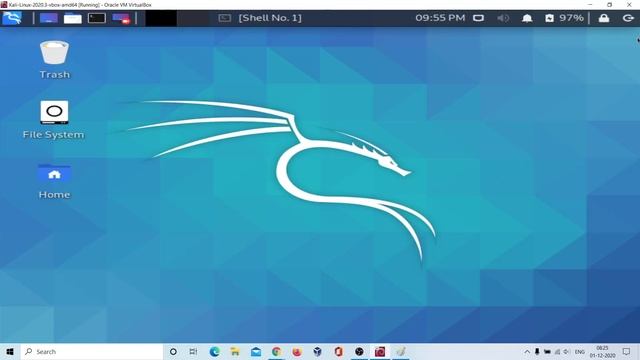Screen dimensions: 640x360
Task: Switch to the Shell No. 1 window button
Action: 260,18
